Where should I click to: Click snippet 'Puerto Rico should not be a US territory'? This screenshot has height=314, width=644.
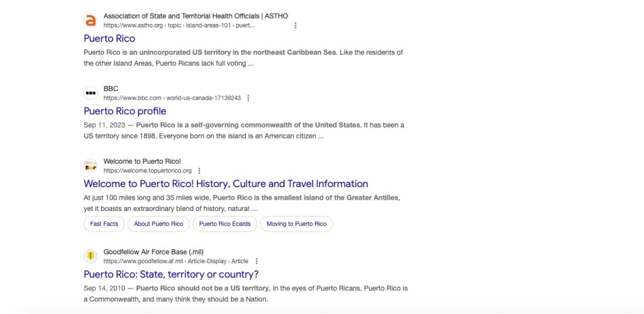click(x=203, y=288)
